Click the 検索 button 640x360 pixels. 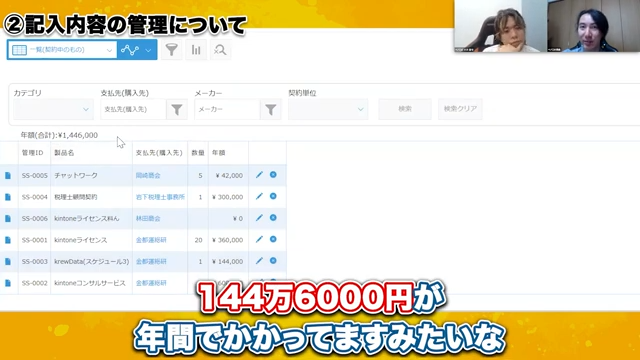click(405, 109)
